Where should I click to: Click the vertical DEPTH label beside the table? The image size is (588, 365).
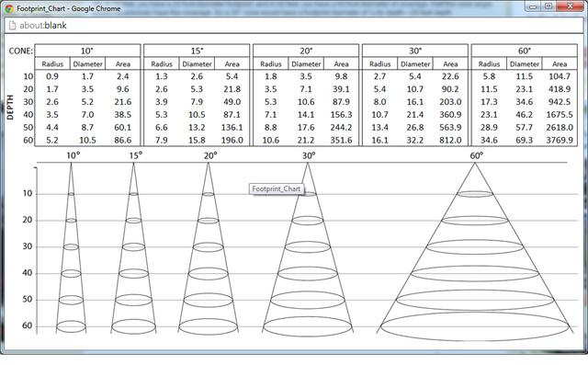tap(10, 108)
